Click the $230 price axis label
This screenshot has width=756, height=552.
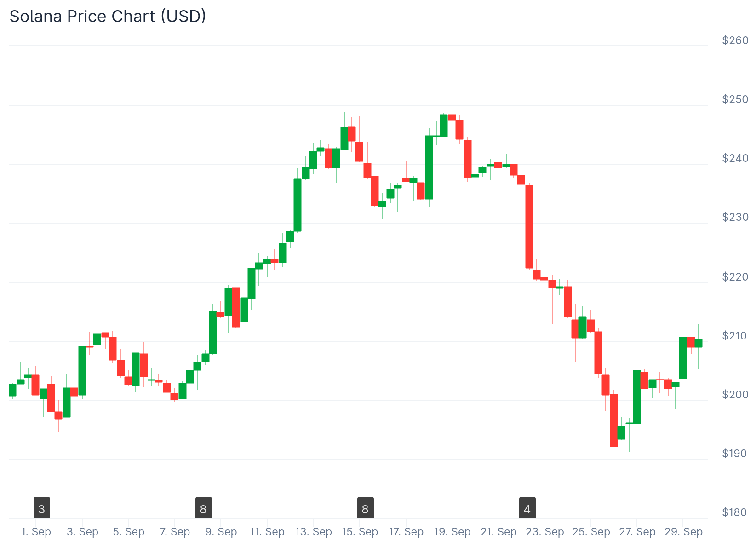click(735, 217)
